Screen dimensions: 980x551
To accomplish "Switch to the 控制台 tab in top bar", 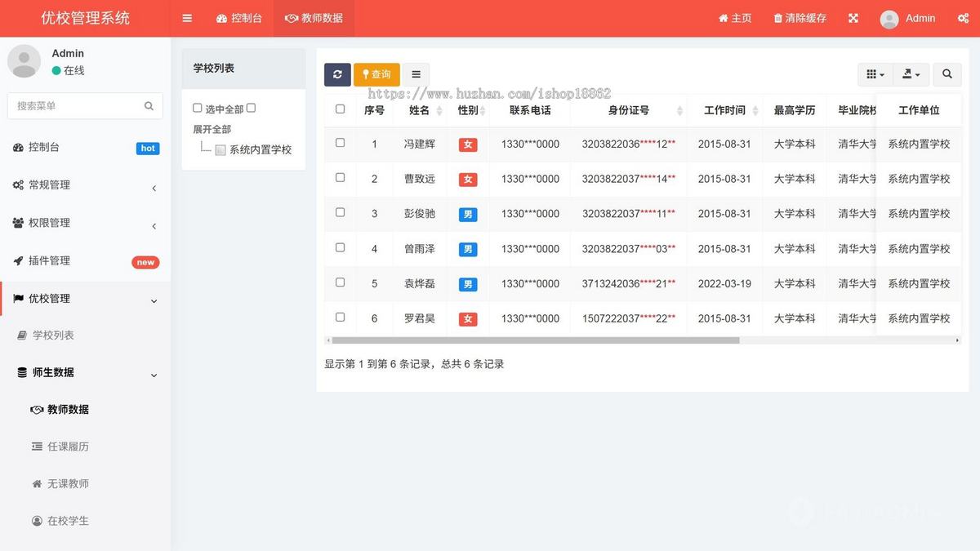I will [238, 17].
